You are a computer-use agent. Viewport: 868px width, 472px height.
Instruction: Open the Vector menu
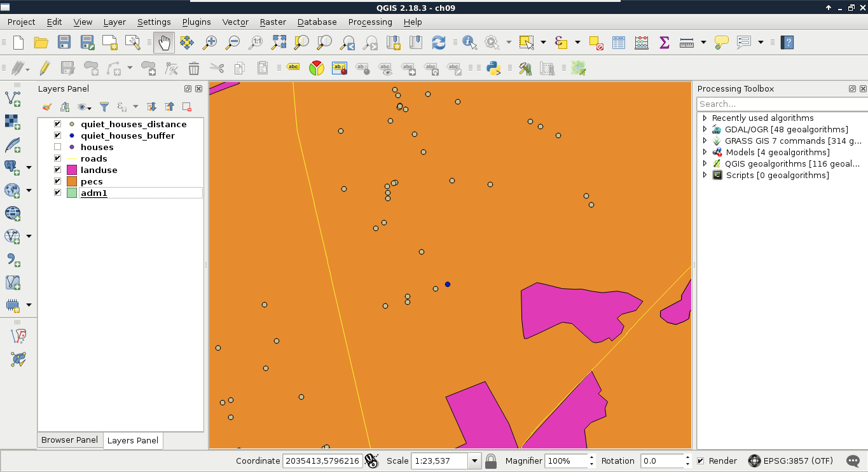click(235, 22)
